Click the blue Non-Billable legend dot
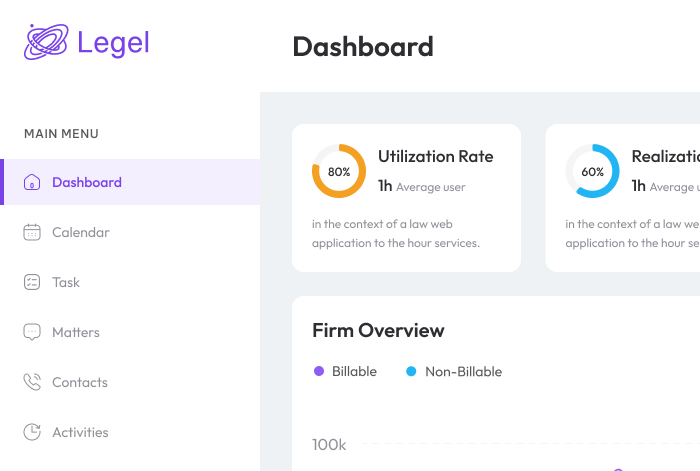Image resolution: width=700 pixels, height=471 pixels. 411,371
